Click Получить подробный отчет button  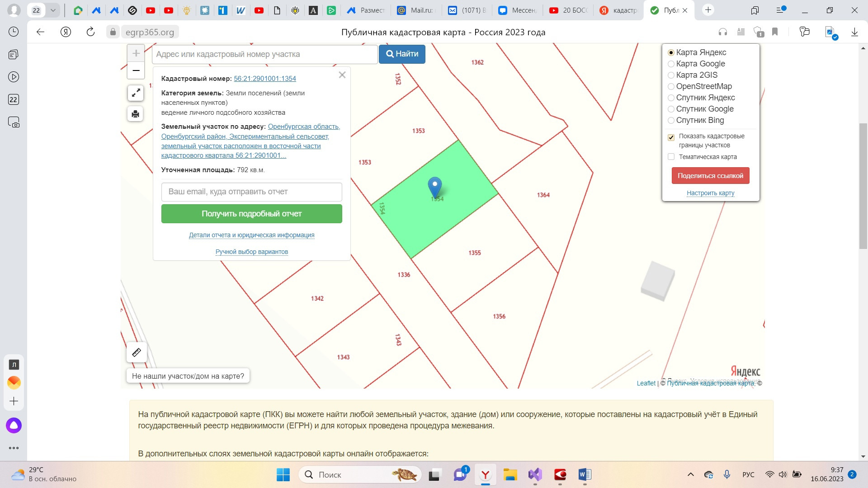click(x=251, y=214)
